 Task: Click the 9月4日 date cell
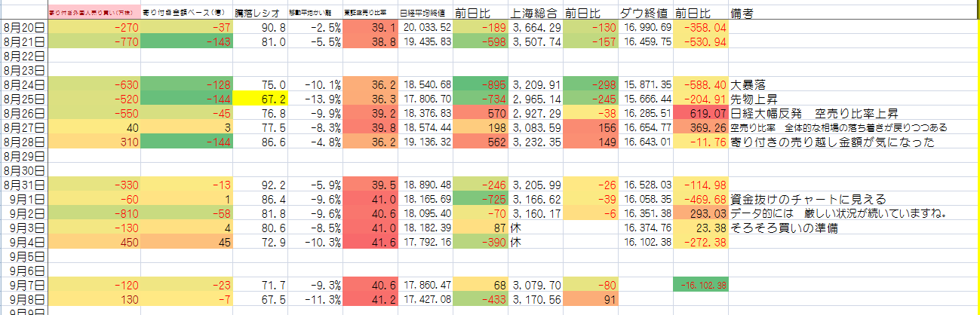coord(24,243)
